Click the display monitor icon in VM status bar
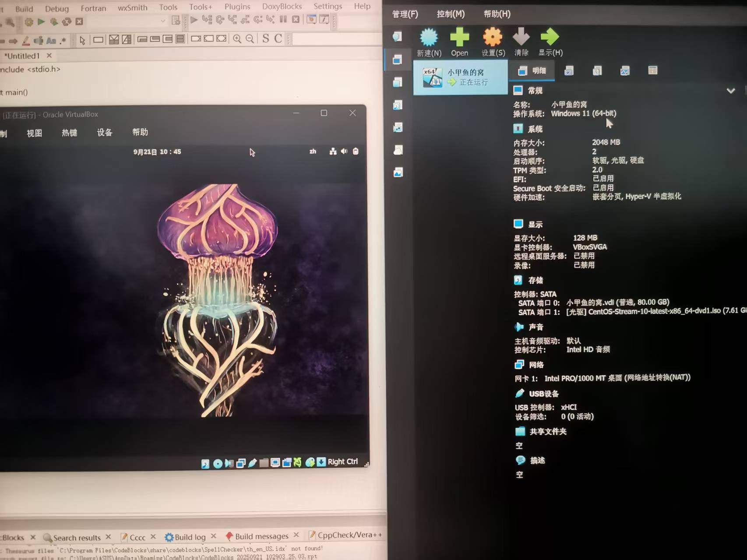The height and width of the screenshot is (560, 747). [x=275, y=462]
